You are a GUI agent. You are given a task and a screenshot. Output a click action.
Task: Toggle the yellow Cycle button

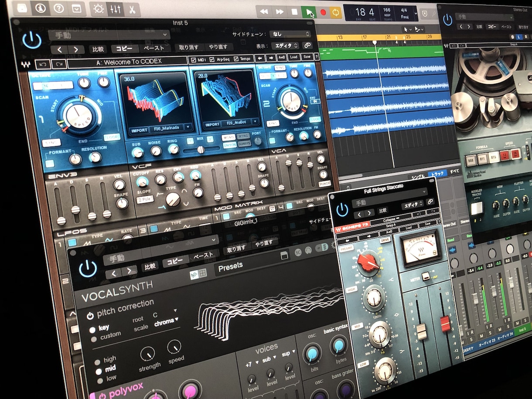coord(335,12)
